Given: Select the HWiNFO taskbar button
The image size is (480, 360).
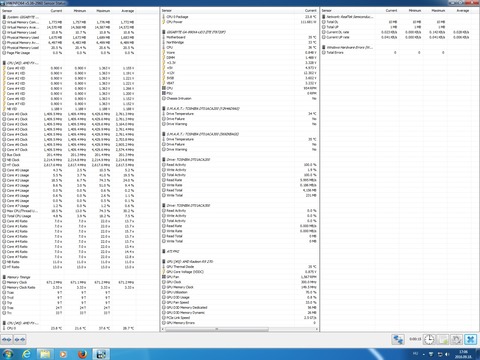Looking at the screenshot, I should [101, 354].
